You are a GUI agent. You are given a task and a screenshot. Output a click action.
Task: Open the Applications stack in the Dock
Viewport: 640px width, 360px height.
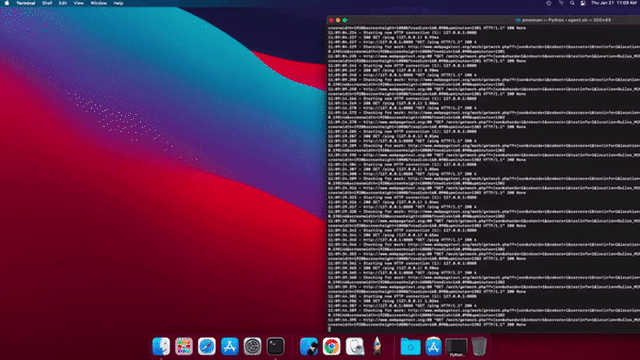tap(433, 347)
